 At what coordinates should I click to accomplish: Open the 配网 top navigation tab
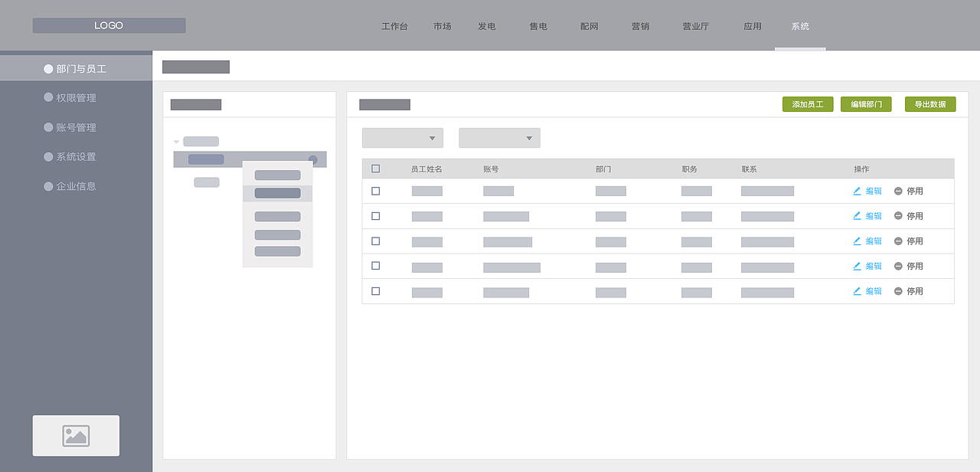[x=590, y=26]
